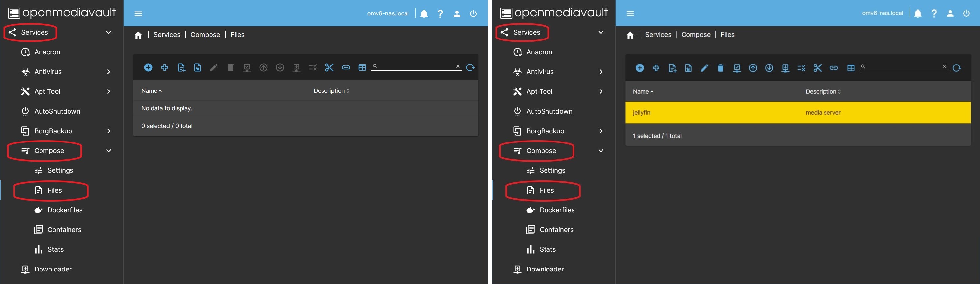Expand BorgBackup chevron in the right sidebar
The image size is (980, 284).
coord(601,131)
